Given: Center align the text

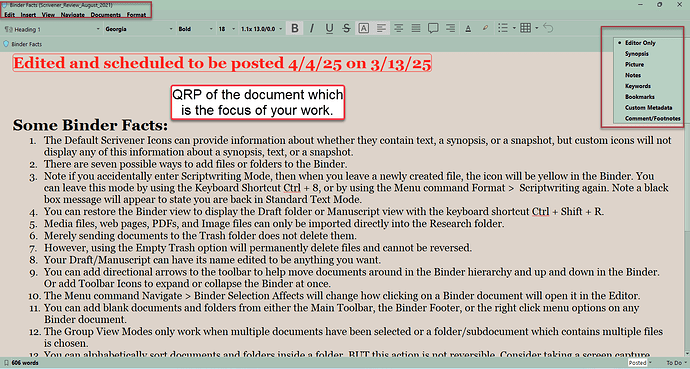Looking at the screenshot, I should pos(398,29).
